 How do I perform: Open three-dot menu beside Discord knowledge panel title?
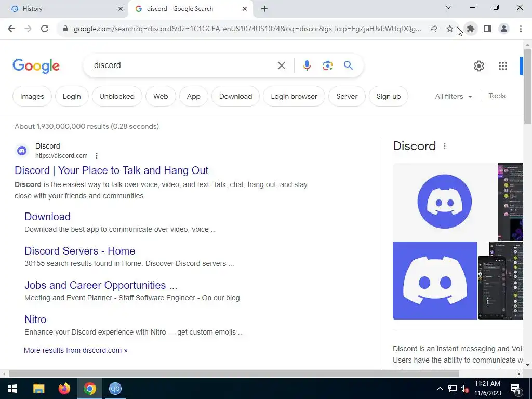[x=445, y=146]
